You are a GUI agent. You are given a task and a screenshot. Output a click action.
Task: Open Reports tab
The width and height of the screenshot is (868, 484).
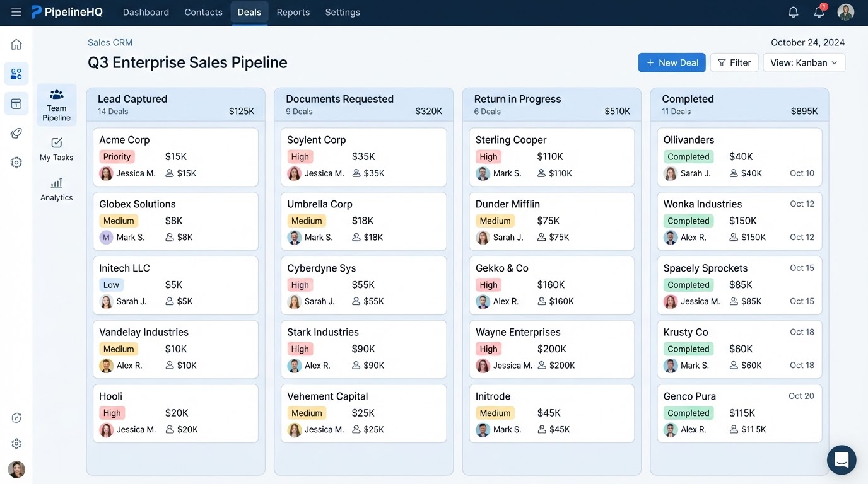point(293,12)
